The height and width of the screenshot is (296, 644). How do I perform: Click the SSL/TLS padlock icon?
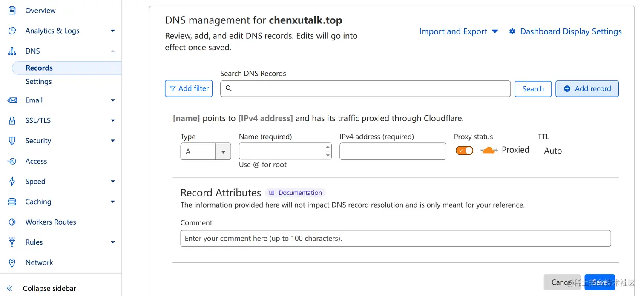12,120
